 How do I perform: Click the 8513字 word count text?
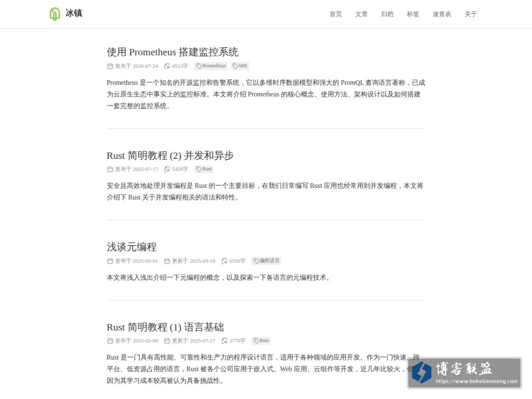pyautogui.click(x=180, y=66)
